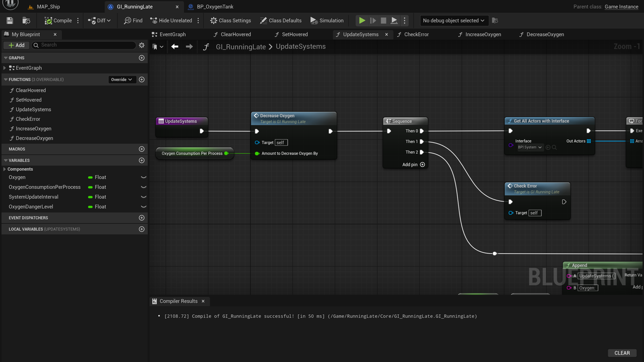Viewport: 644px width, 362px height.
Task: Toggle visibility eye of OxygenDangerLevel variable
Action: tap(143, 207)
